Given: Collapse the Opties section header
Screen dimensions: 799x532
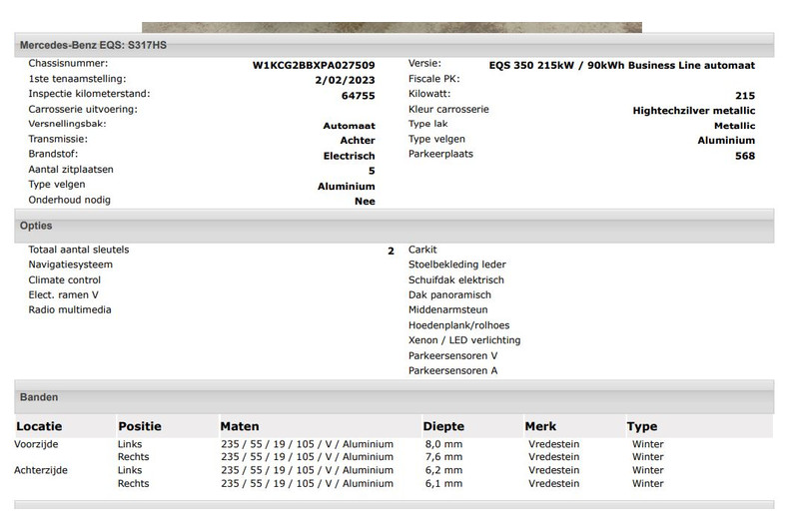Looking at the screenshot, I should tap(36, 227).
